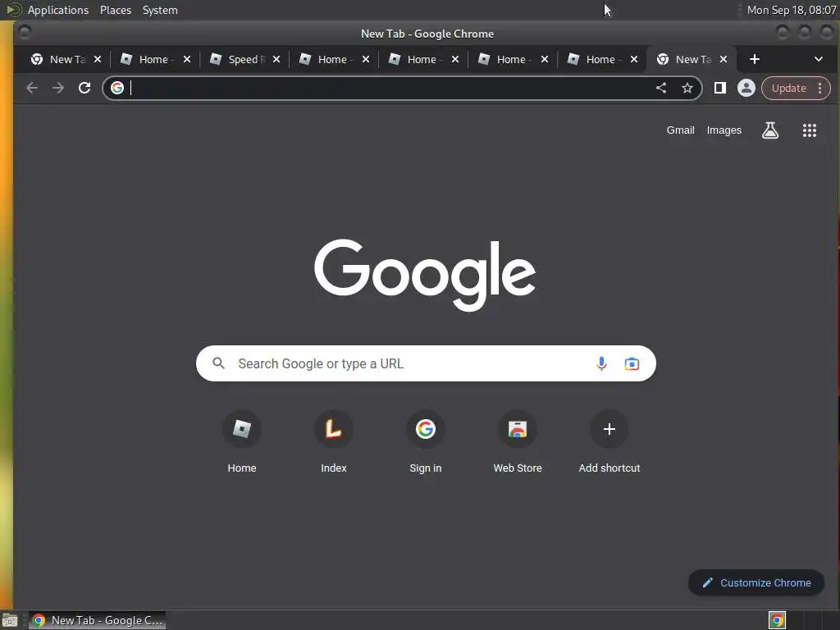The width and height of the screenshot is (840, 630).
Task: Bookmark this tab with the star icon
Action: [x=687, y=88]
